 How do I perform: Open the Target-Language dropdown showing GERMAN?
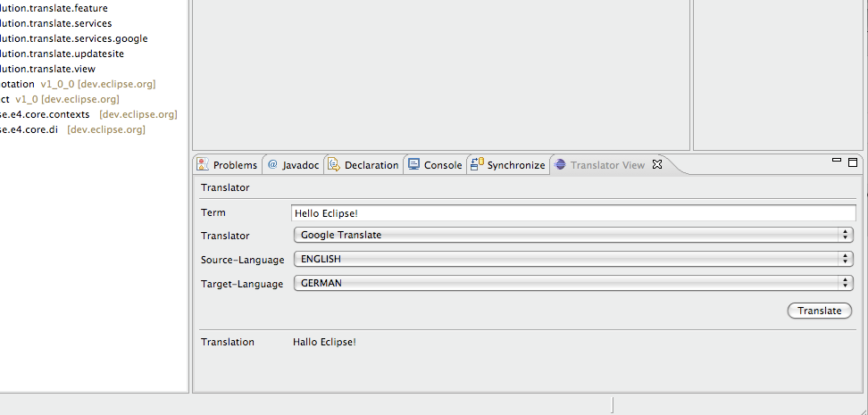coord(573,283)
